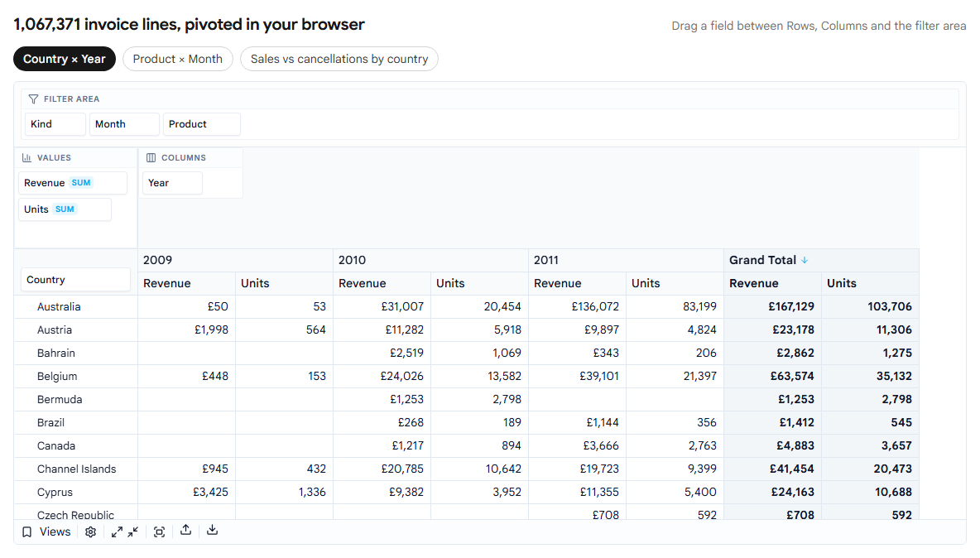The image size is (980, 558).
Task: Click the page heading about invoice lines
Action: 189,24
